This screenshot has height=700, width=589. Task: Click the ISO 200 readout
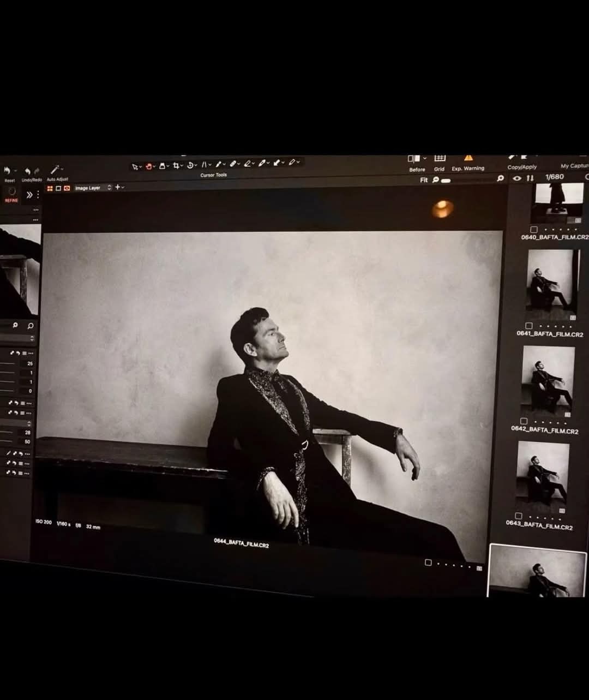pos(44,522)
